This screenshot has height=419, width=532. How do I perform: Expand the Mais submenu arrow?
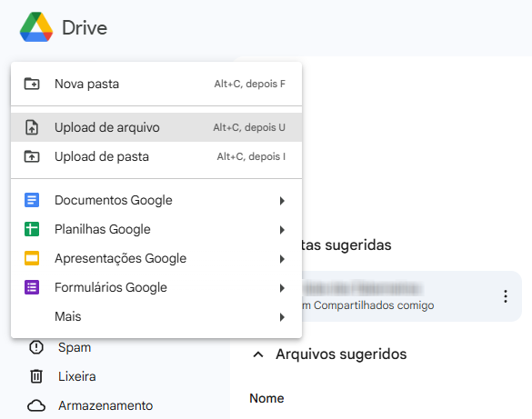tap(282, 317)
